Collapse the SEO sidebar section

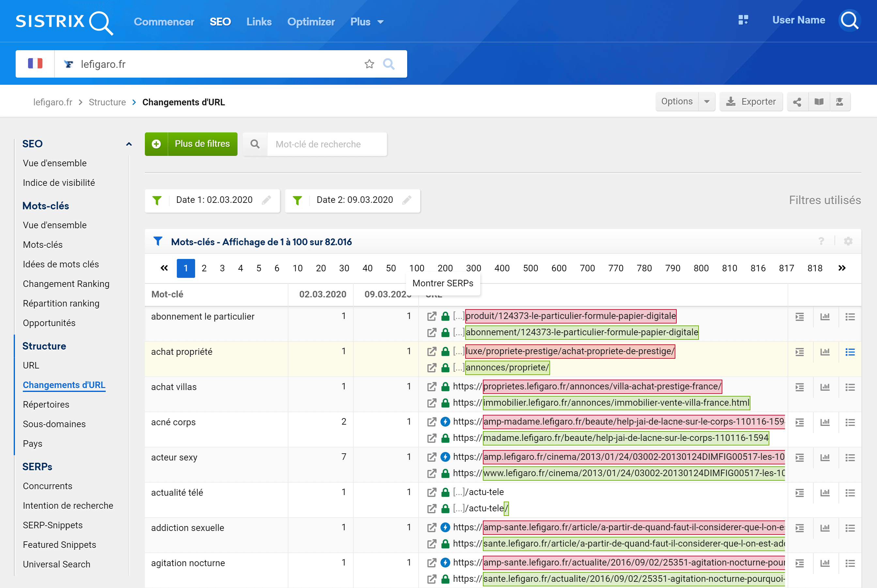click(129, 144)
